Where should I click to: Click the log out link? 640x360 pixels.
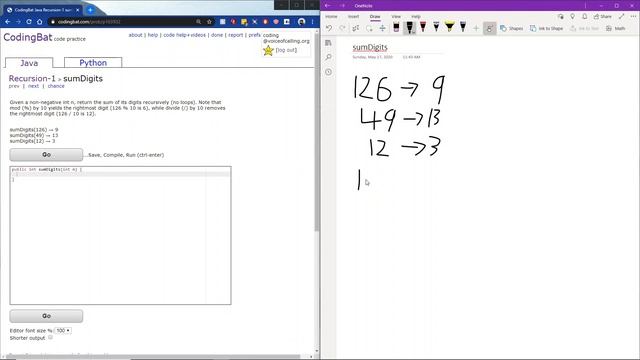(286, 50)
